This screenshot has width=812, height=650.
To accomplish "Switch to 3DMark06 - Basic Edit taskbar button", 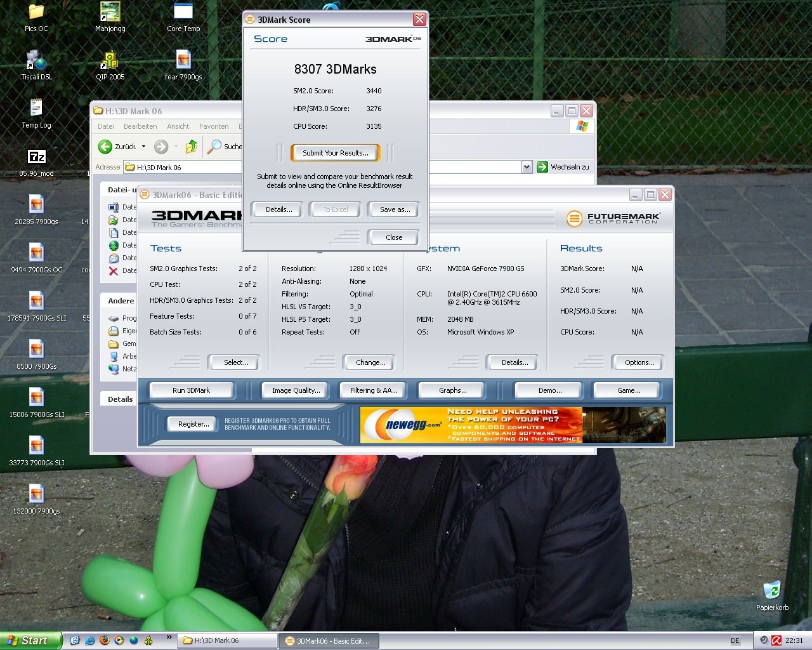I will click(329, 640).
